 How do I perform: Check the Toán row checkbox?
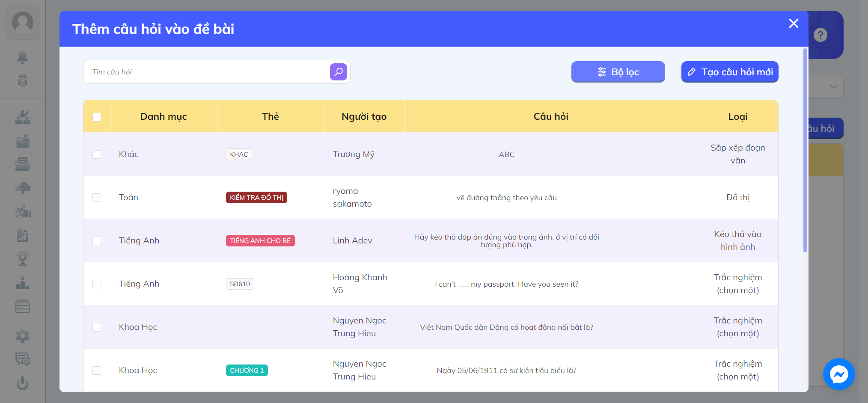click(x=97, y=198)
